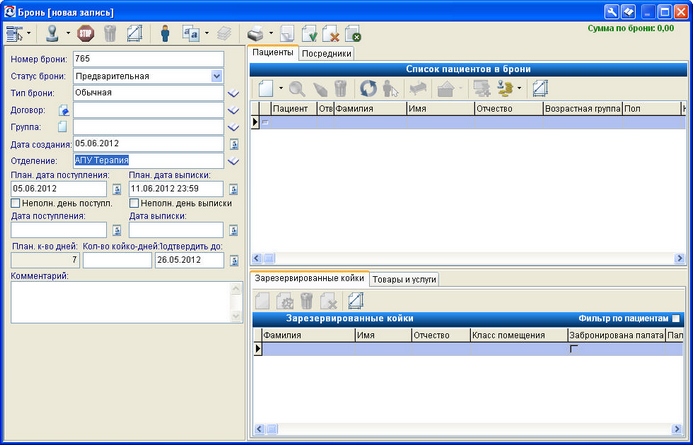
Task: Click the contract document icon beside Договор
Action: [x=64, y=110]
